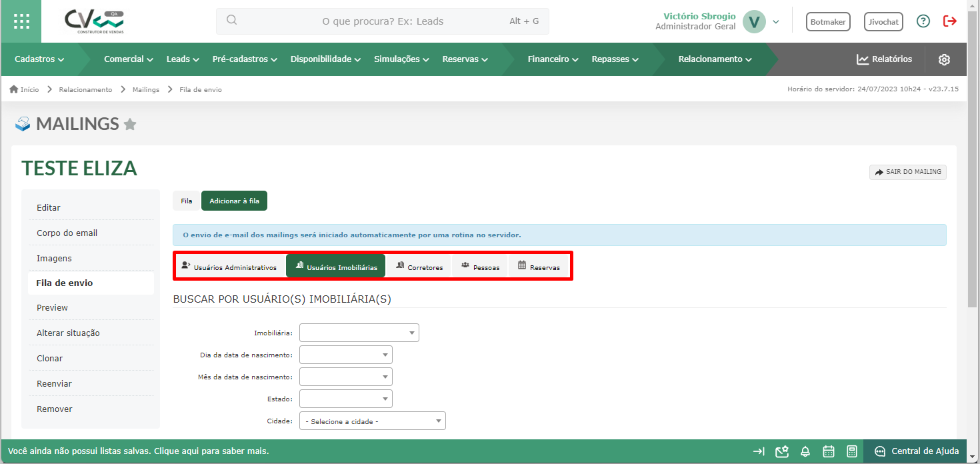Screen dimensions: 980x464
Task: Click the Jivochat button
Action: (883, 21)
